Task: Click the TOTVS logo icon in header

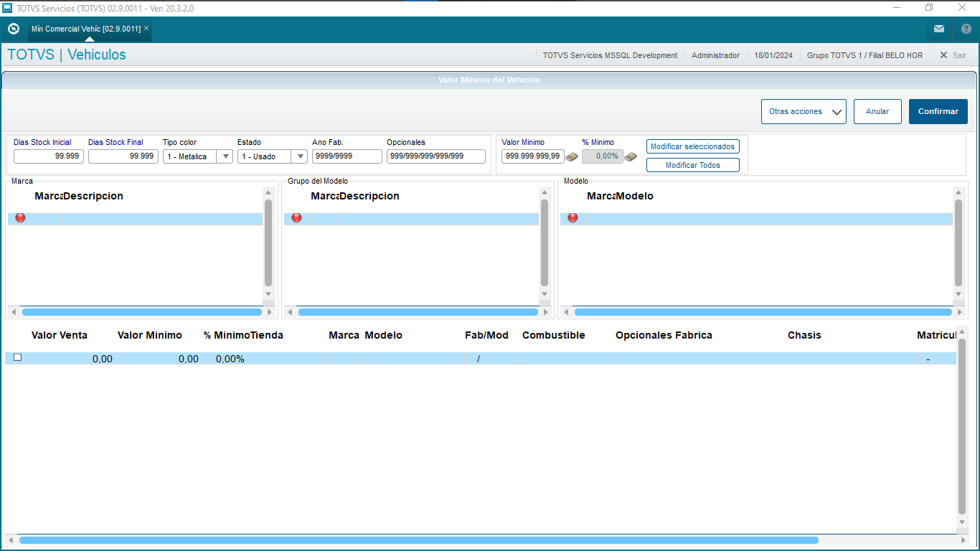Action: click(14, 29)
